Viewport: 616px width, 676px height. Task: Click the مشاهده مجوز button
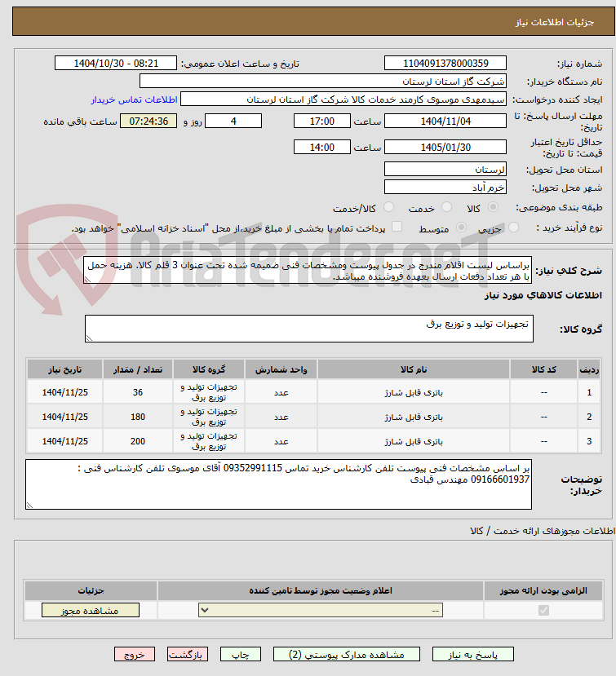[x=91, y=611]
